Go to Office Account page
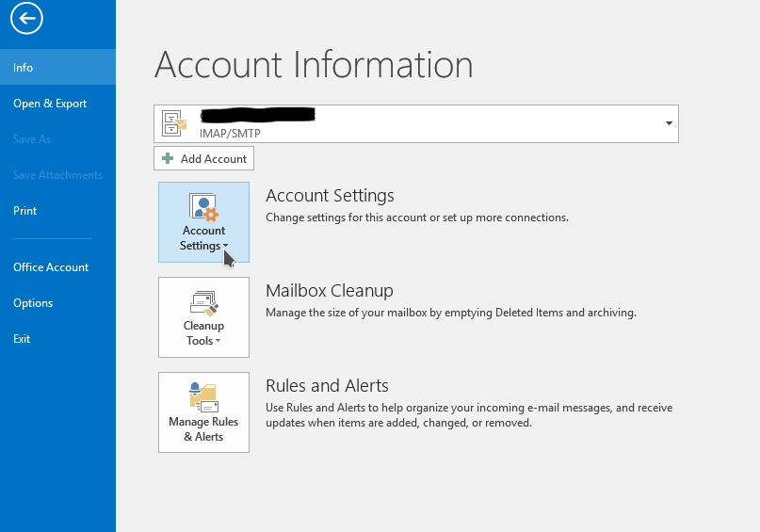760x532 pixels. click(51, 267)
